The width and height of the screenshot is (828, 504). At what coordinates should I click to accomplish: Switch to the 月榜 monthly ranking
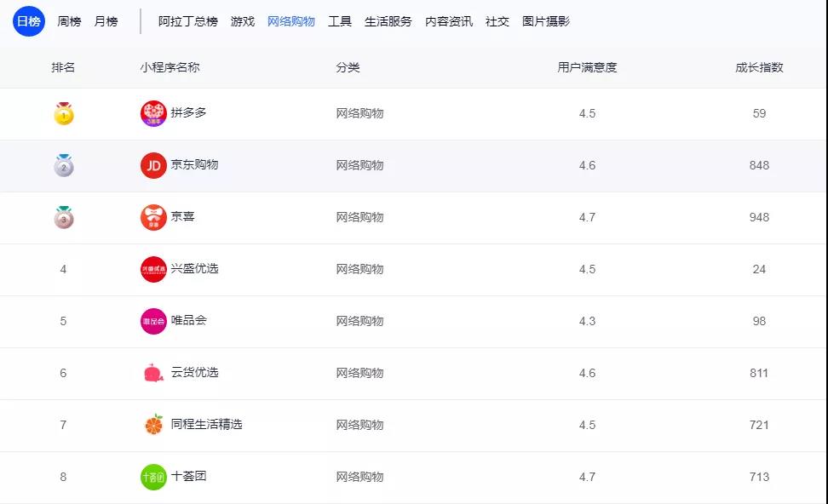(106, 21)
